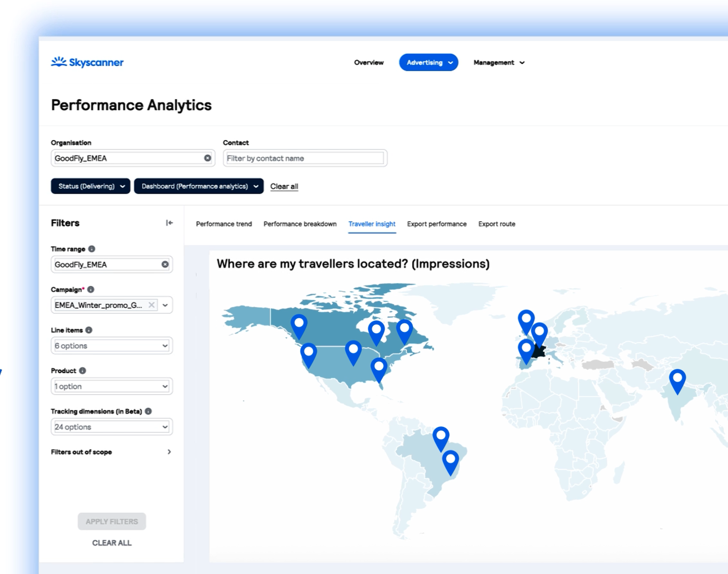This screenshot has width=728, height=574.
Task: Click the Skyscanner logo
Action: pos(87,62)
